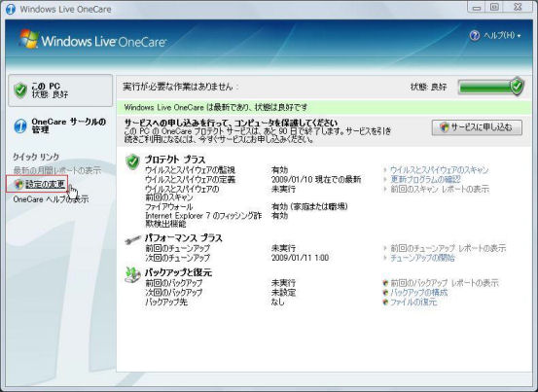Open the 設定の変更 link
Viewport: 538px width, 392px height.
point(45,185)
